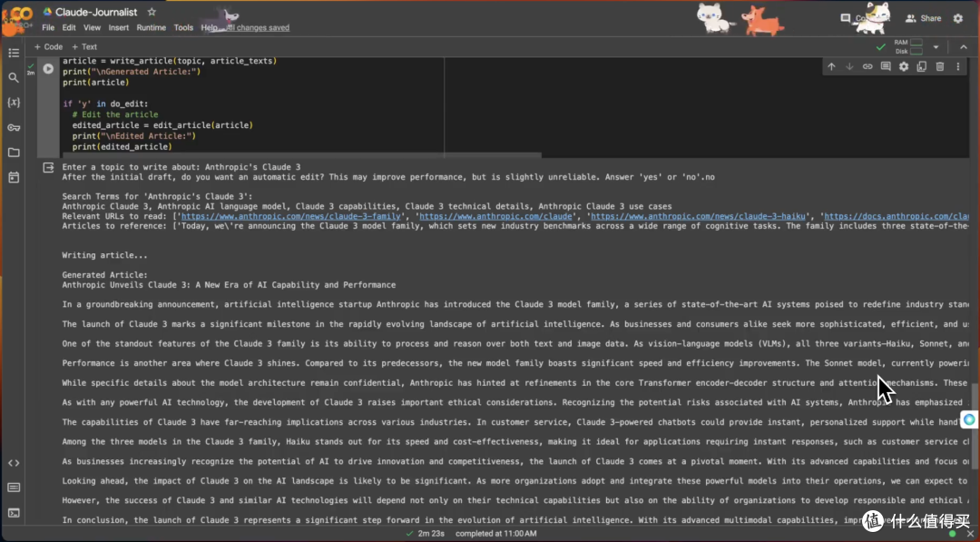
Task: Open Colab settings gear top right
Action: [958, 19]
